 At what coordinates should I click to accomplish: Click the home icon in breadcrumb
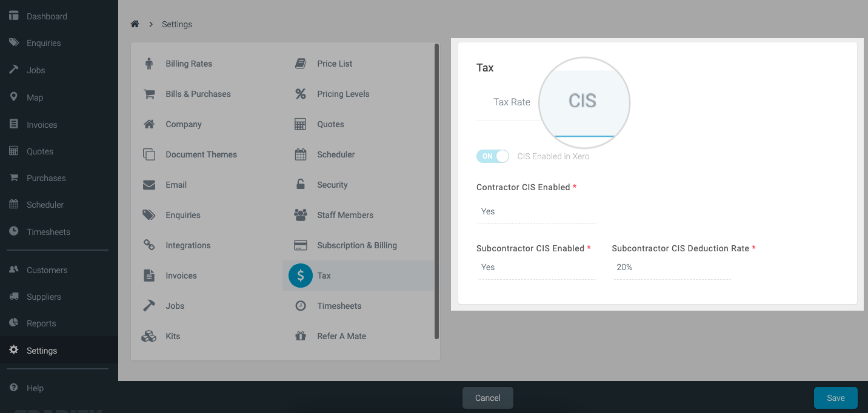pos(135,24)
